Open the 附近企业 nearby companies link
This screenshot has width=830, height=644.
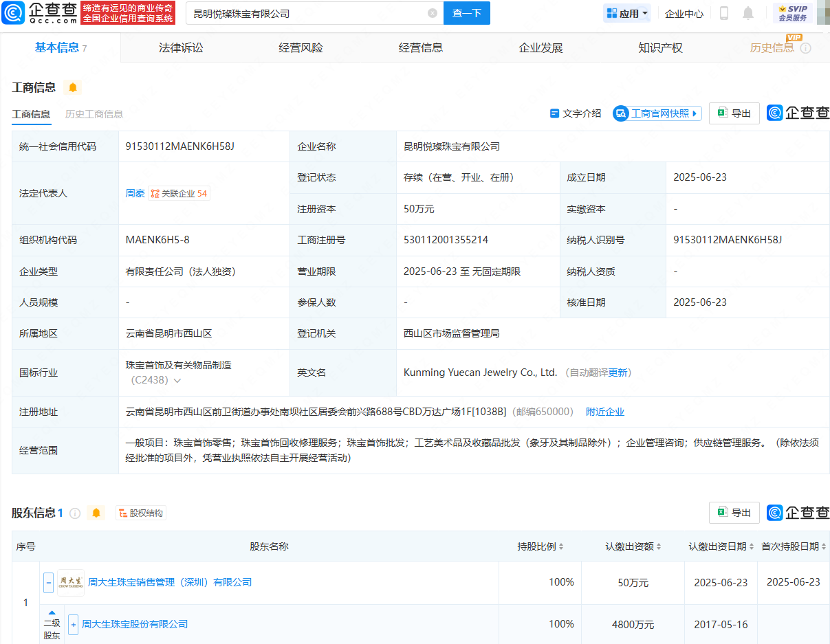604,411
